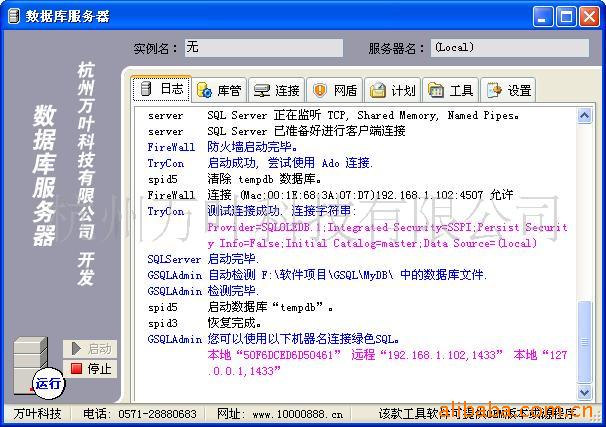Click the FireWall 连接 Mac address log line

330,195
